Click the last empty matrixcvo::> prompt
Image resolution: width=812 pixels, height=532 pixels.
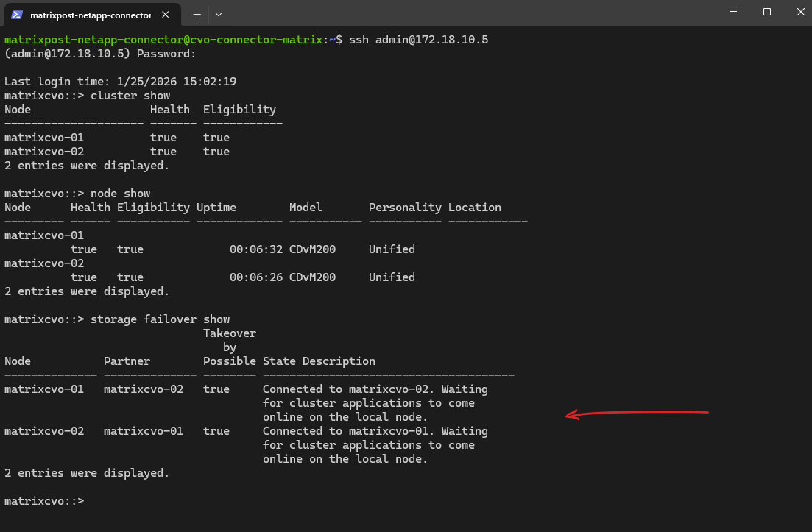(x=44, y=501)
